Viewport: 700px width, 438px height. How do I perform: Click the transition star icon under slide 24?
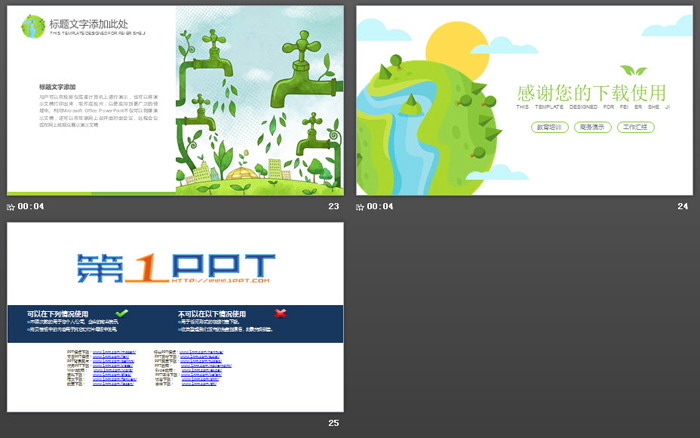tap(360, 207)
